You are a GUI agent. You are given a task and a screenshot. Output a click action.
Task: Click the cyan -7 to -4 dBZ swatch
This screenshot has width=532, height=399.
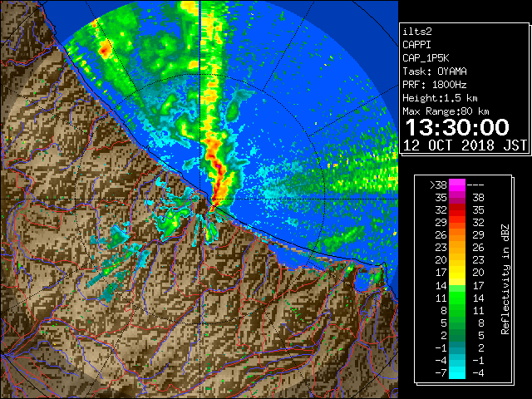457,372
